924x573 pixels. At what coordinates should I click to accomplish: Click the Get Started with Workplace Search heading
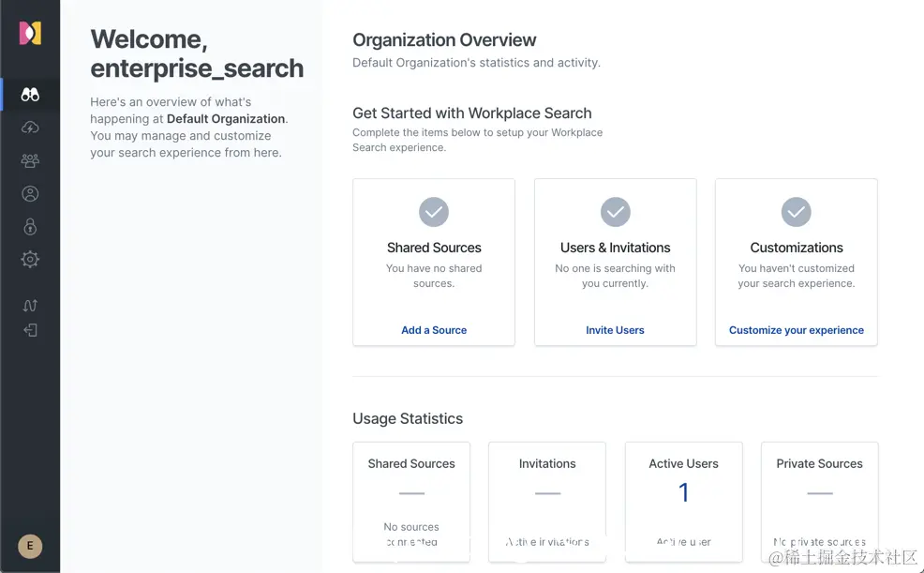(472, 113)
